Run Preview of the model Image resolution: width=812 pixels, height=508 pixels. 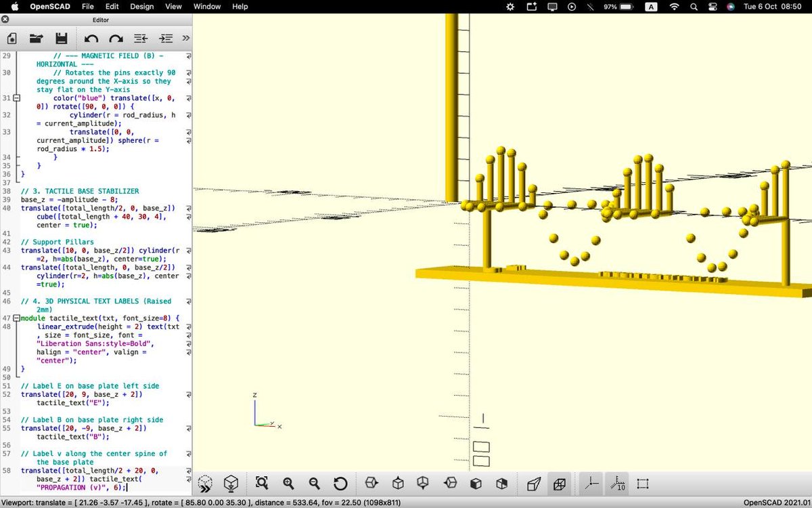pos(206,484)
